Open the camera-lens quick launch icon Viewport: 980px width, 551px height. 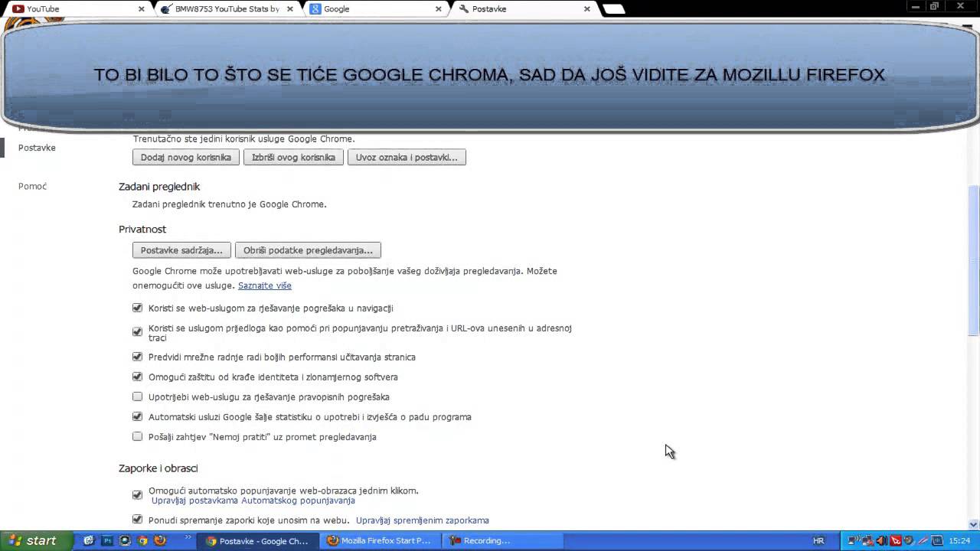[x=125, y=540]
